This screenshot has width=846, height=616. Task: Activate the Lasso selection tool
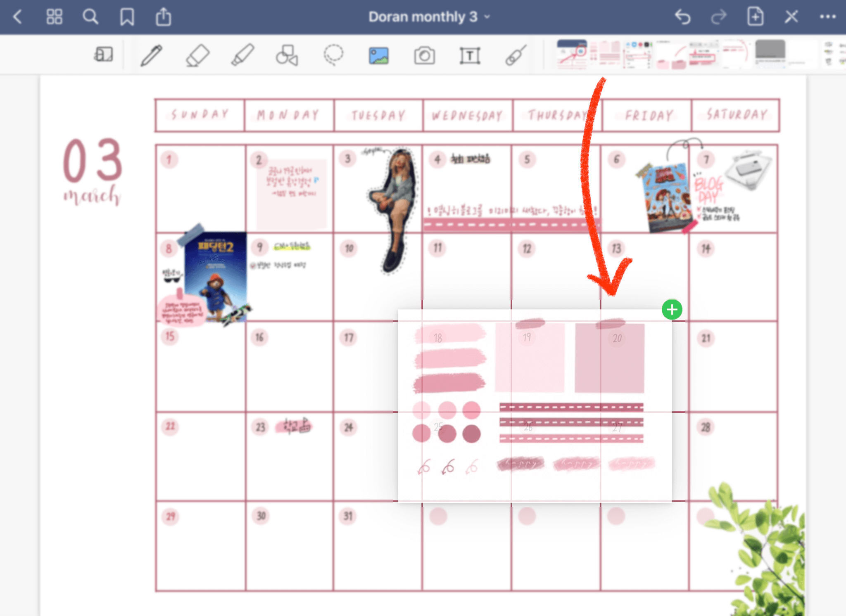click(x=333, y=55)
